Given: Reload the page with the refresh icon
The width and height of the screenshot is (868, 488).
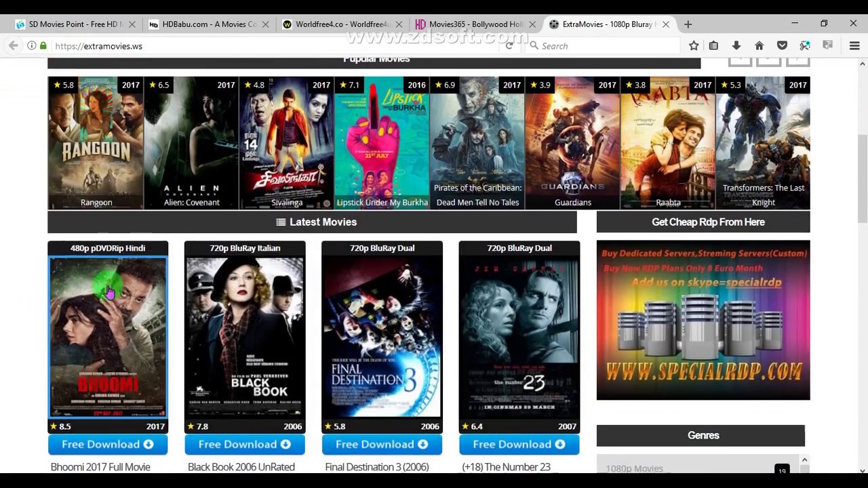Looking at the screenshot, I should [x=509, y=45].
